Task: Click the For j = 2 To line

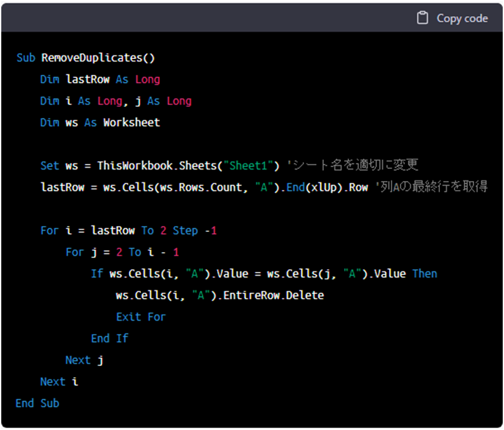Action: click(122, 252)
